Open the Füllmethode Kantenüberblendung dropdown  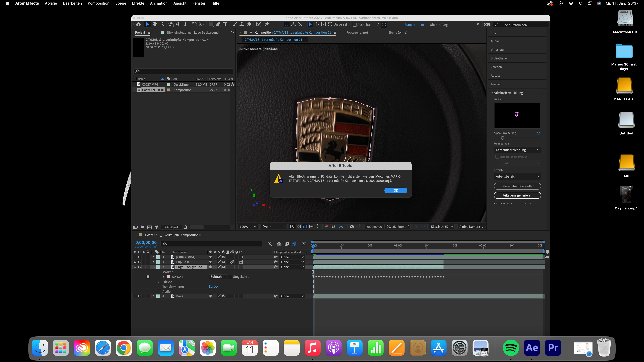click(517, 150)
